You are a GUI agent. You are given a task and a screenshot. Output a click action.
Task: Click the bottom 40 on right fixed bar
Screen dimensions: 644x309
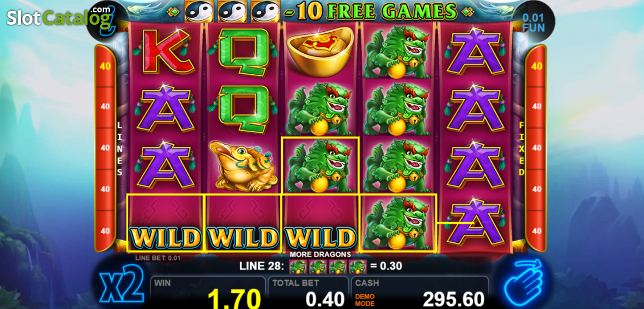tap(537, 231)
